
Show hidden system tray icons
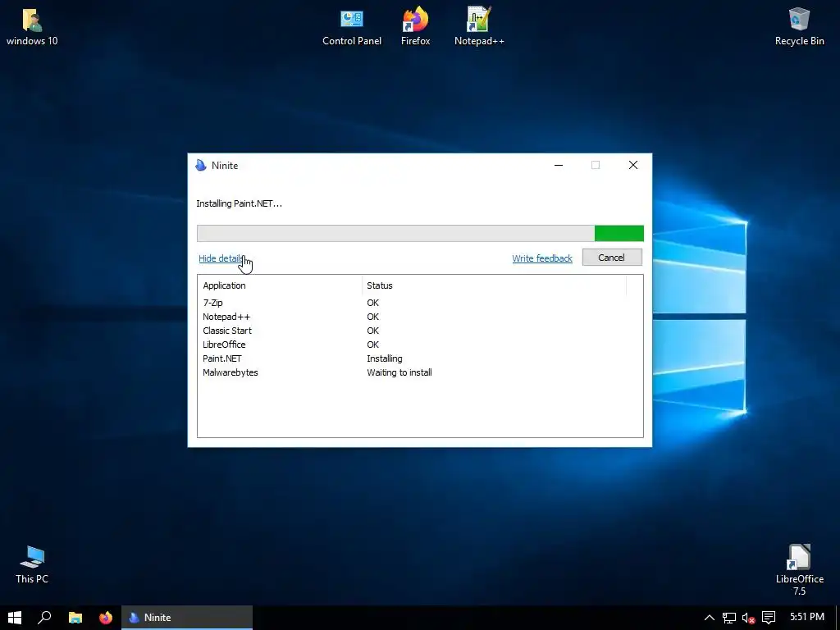coord(710,618)
